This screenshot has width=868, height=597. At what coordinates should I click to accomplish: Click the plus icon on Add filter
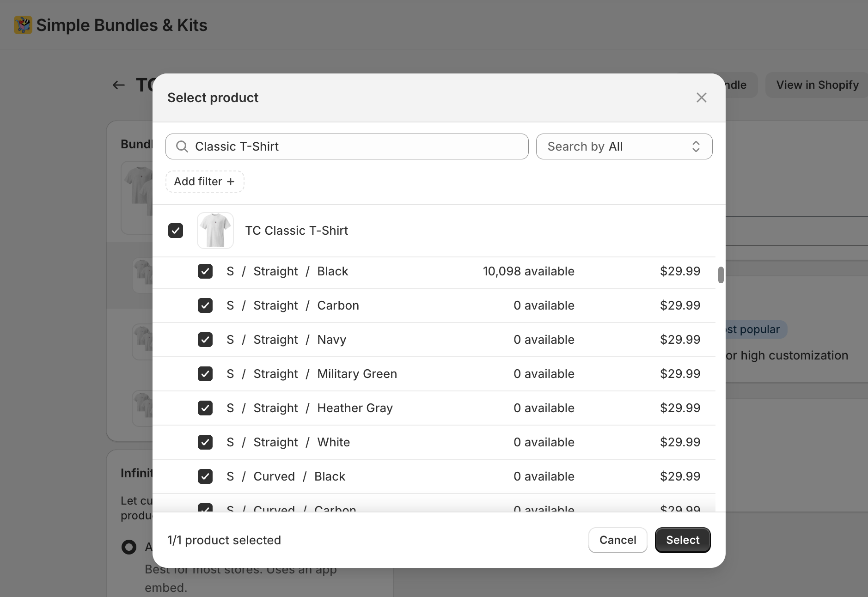coord(231,182)
